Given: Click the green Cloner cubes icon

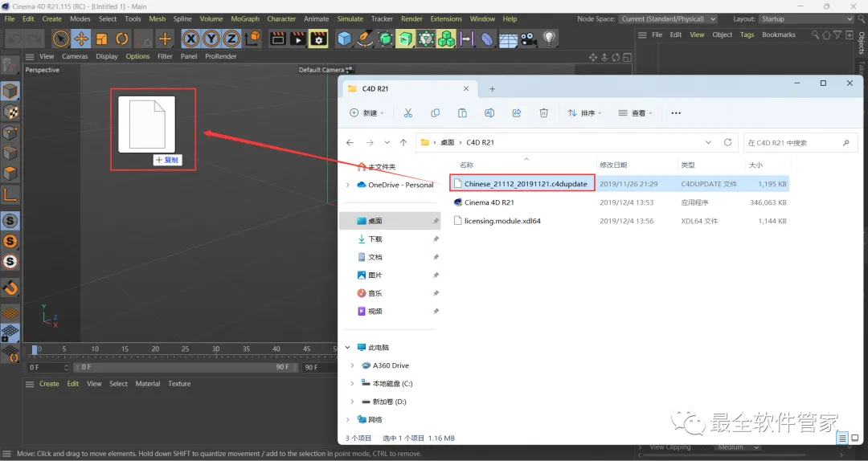Looking at the screenshot, I should click(446, 39).
